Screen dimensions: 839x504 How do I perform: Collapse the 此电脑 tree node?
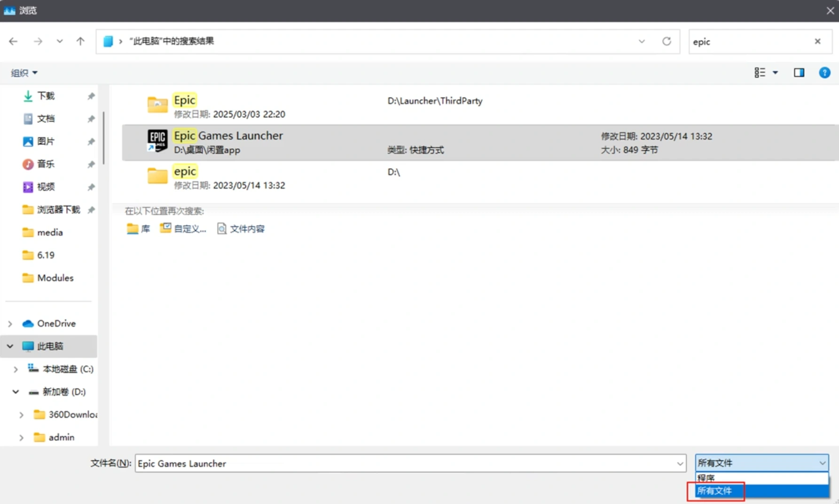point(10,346)
